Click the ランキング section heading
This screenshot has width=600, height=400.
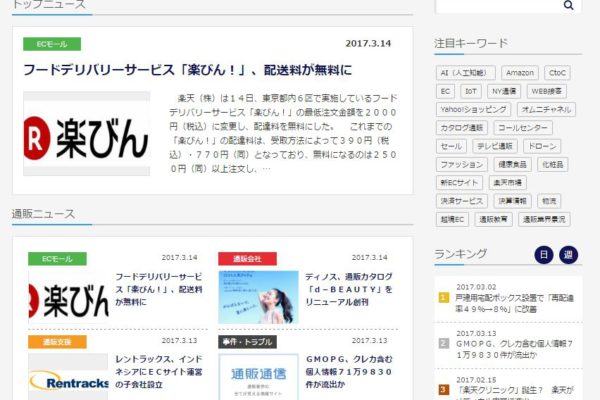(461, 254)
